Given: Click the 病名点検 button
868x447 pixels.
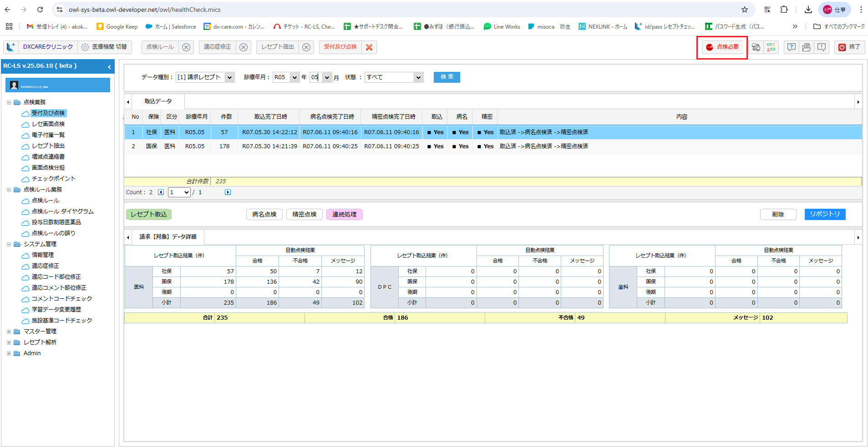Looking at the screenshot, I should (x=264, y=215).
